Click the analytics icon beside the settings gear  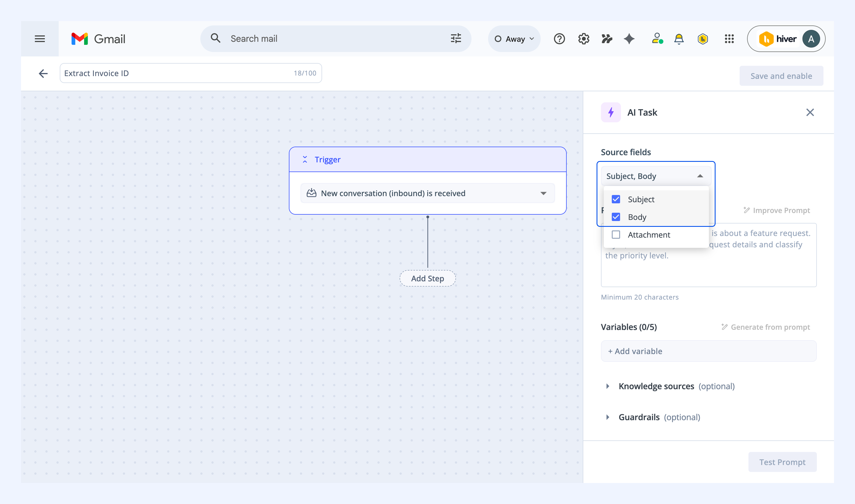coord(607,39)
